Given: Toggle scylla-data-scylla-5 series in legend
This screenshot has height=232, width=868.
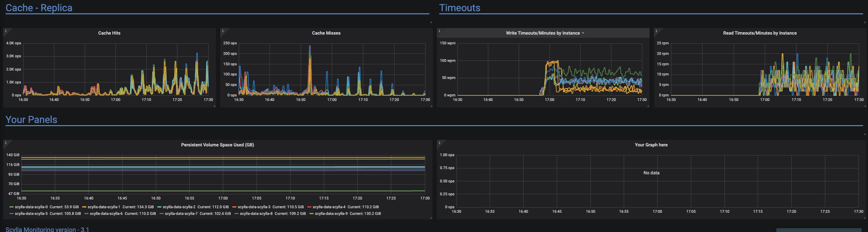Looking at the screenshot, I should (x=31, y=213).
